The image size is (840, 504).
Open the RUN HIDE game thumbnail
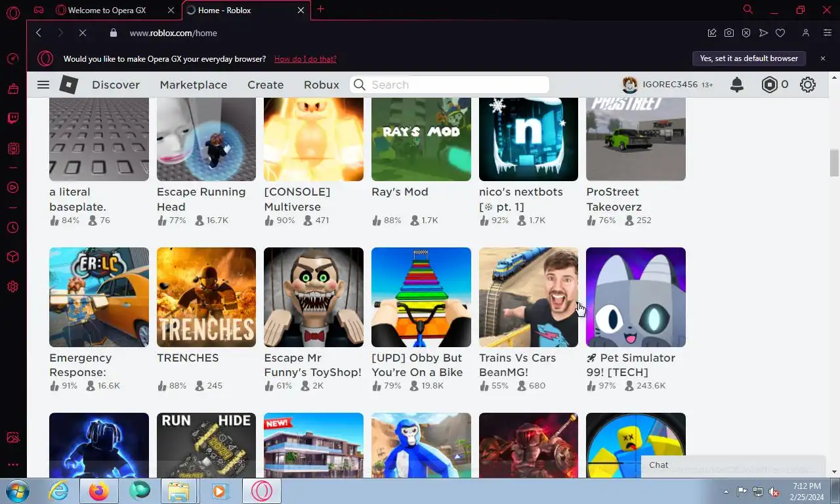[206, 445]
